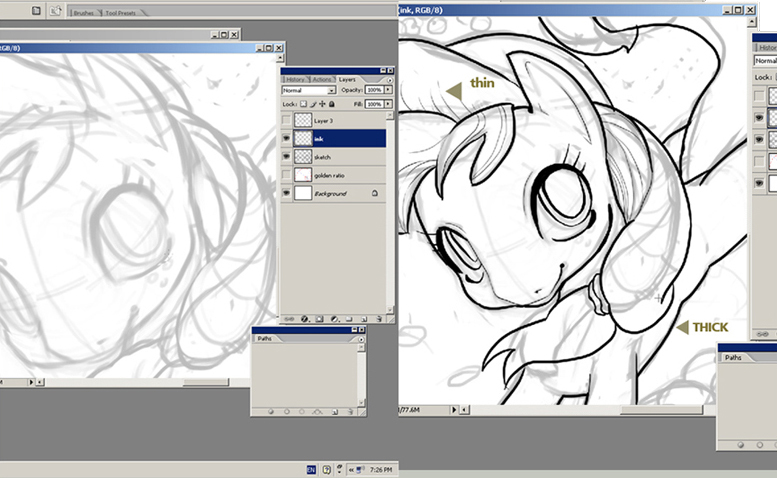Screen dimensions: 777x478
Task: Open the Brushes tab in palette well
Action: pos(83,12)
